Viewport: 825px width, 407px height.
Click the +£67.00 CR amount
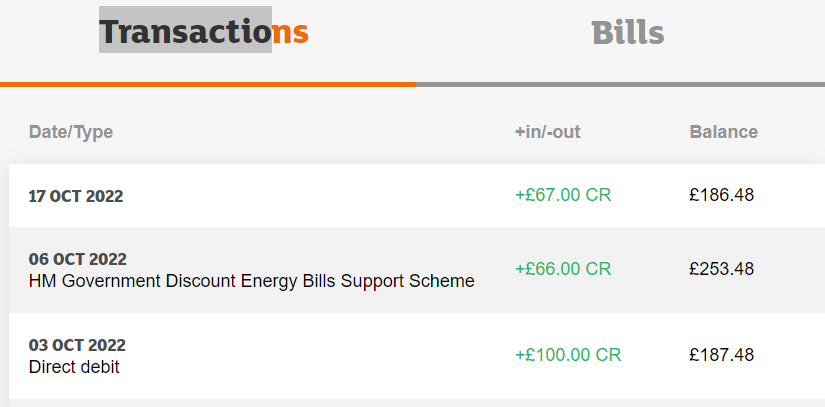click(563, 195)
